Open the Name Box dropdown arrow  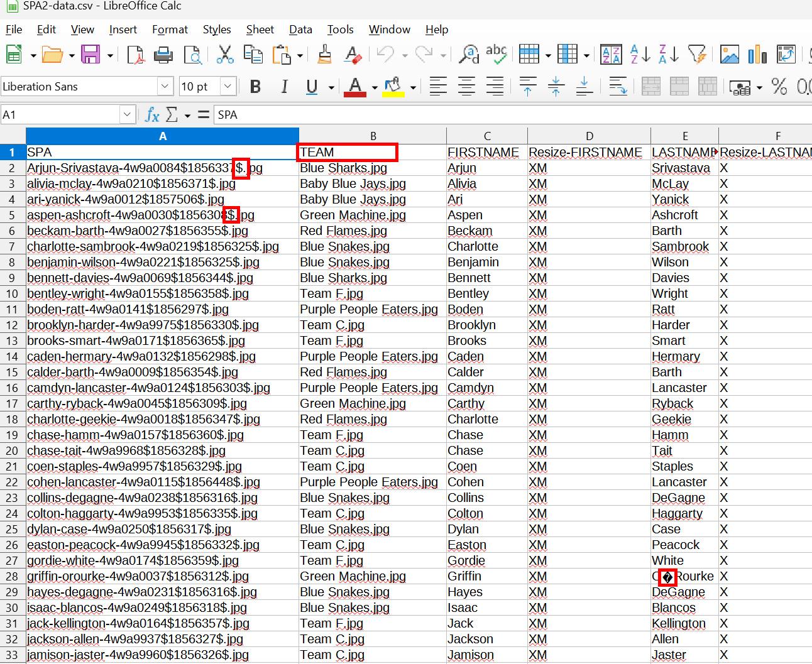coord(128,115)
